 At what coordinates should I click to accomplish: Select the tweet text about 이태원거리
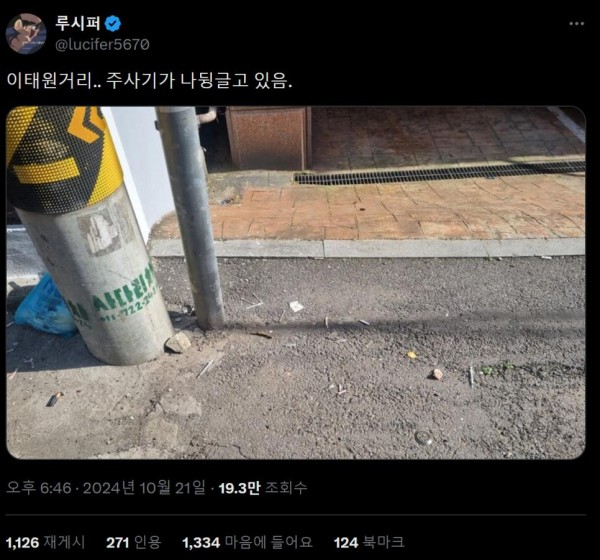pos(150,81)
